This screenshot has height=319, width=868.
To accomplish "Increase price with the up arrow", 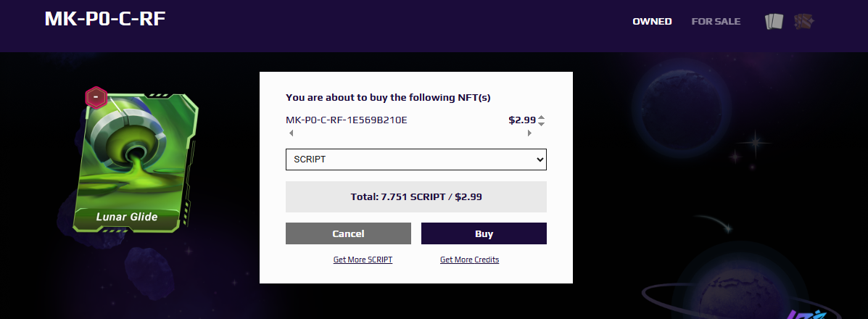I will pyautogui.click(x=542, y=117).
